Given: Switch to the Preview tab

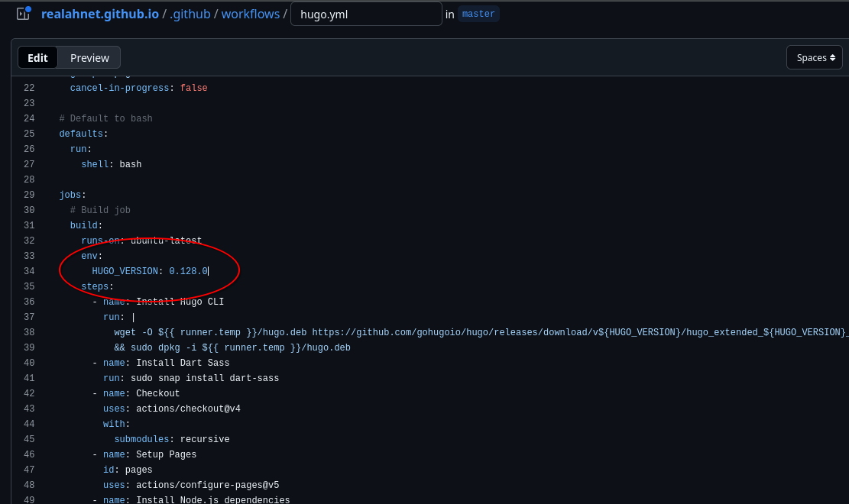Looking at the screenshot, I should point(89,57).
